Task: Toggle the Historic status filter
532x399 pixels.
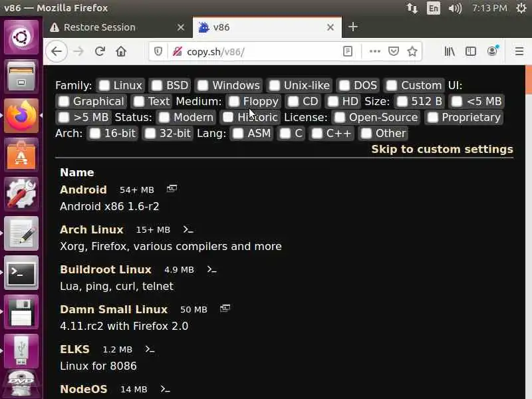Action: tap(228, 118)
